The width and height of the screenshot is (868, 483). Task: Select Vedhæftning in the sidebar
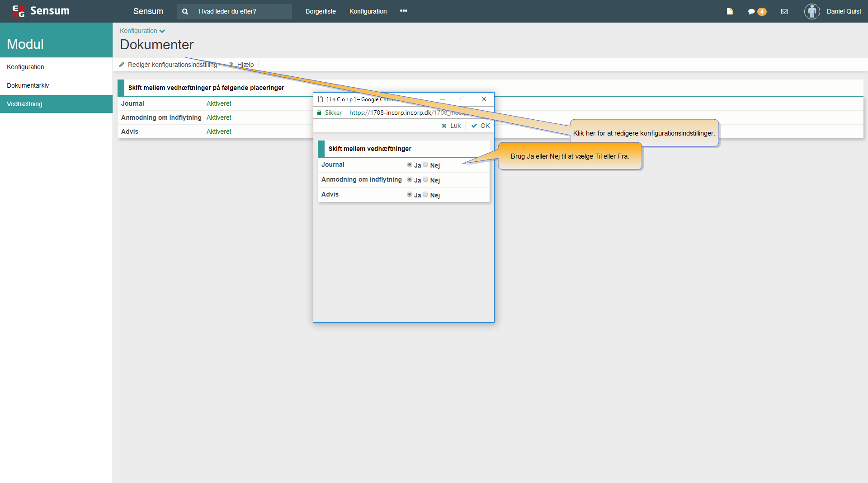pyautogui.click(x=24, y=104)
